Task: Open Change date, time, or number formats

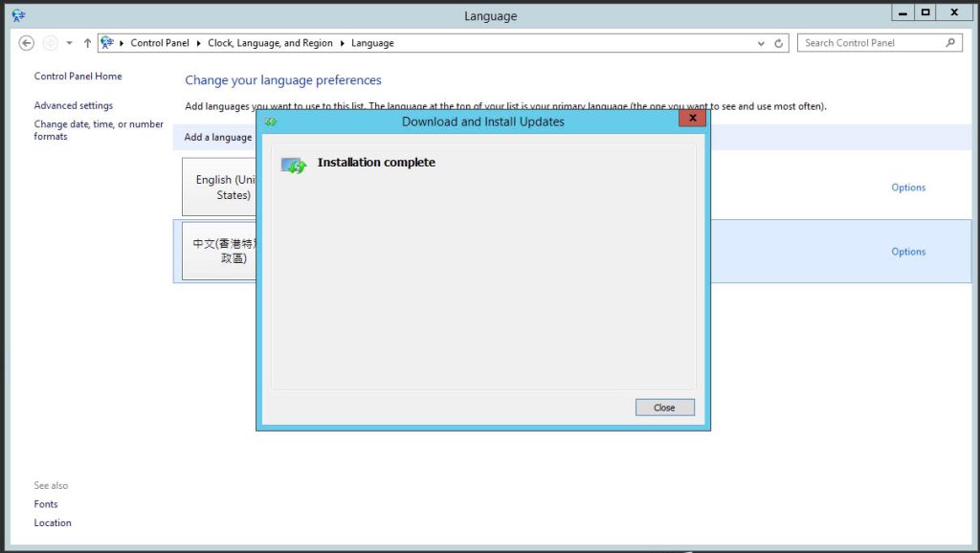Action: click(x=99, y=130)
